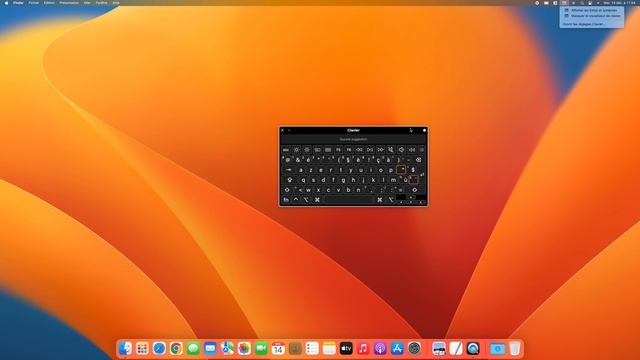Open the input menu icon in the menu bar
The width and height of the screenshot is (640, 360).
pyautogui.click(x=564, y=3)
